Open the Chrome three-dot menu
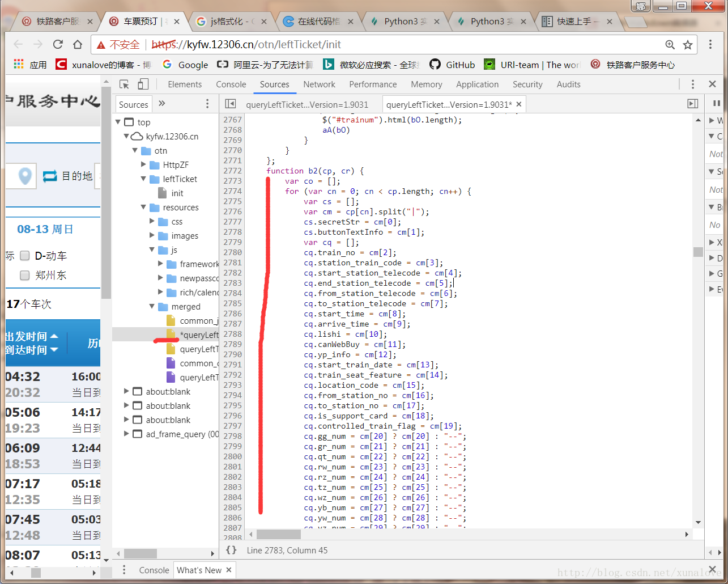The height and width of the screenshot is (584, 728). 710,44
